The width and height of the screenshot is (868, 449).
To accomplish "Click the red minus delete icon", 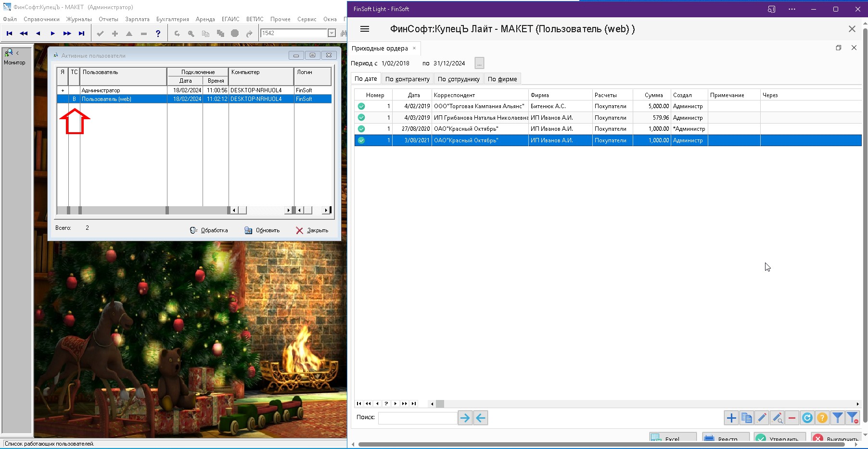I will pyautogui.click(x=791, y=418).
